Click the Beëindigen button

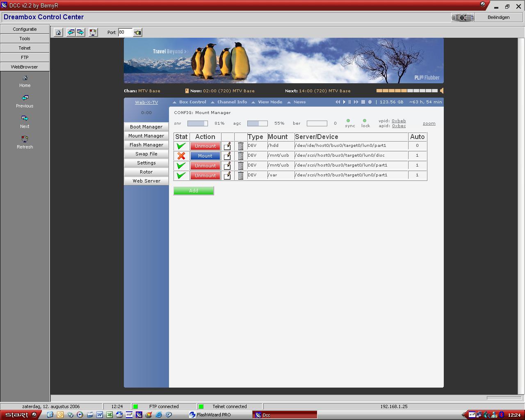click(x=498, y=17)
